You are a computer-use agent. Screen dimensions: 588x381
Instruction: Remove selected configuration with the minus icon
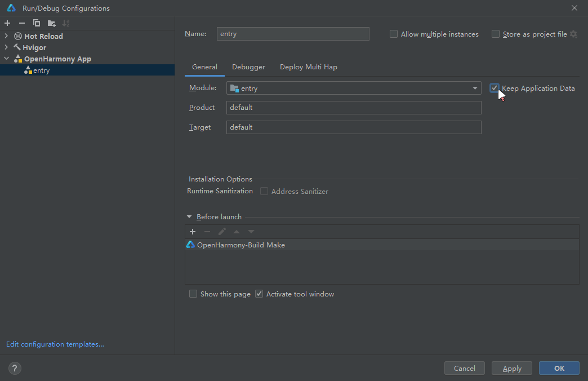pos(22,23)
